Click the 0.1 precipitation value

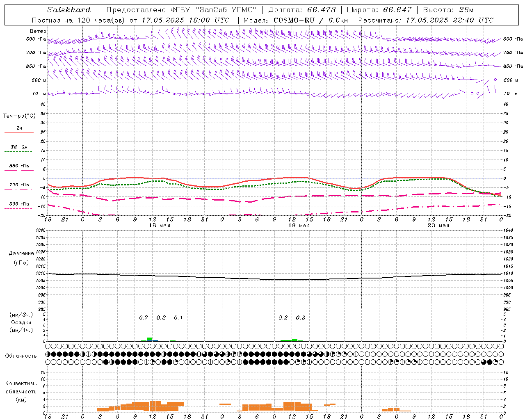coord(178,317)
